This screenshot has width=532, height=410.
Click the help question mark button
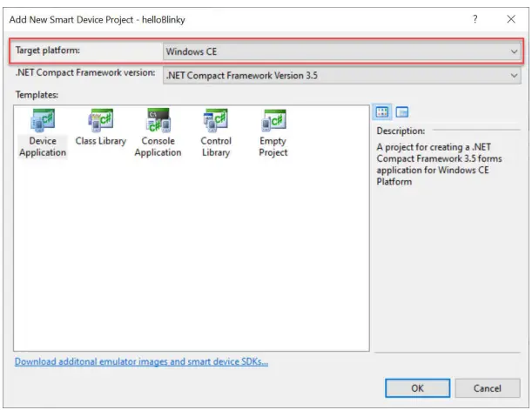click(x=475, y=19)
